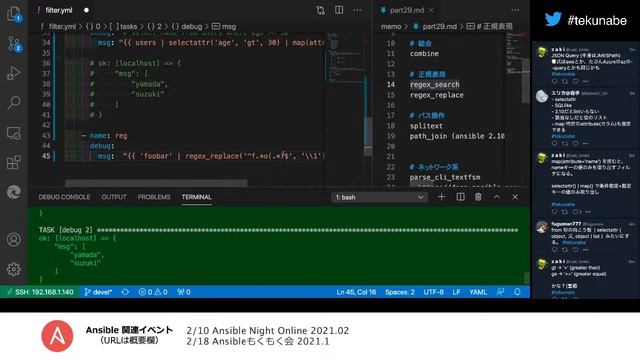Open the Search view magnifier
Image resolution: width=640 pixels, height=360 pixels.
point(14,102)
